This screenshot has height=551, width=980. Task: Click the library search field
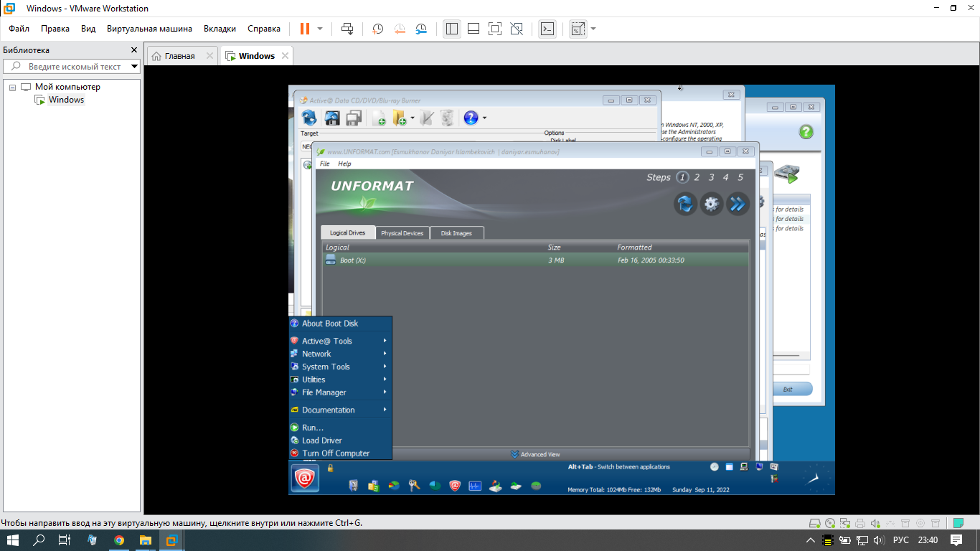point(70,66)
